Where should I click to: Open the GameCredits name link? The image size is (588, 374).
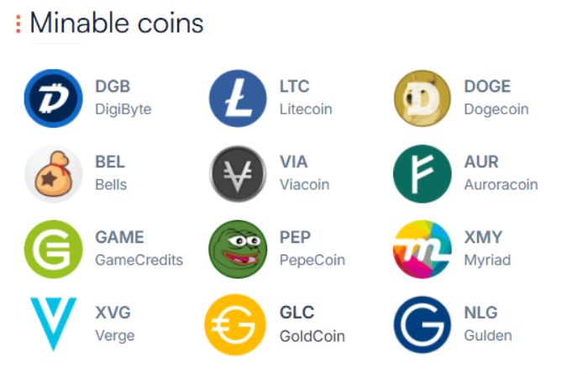point(139,260)
